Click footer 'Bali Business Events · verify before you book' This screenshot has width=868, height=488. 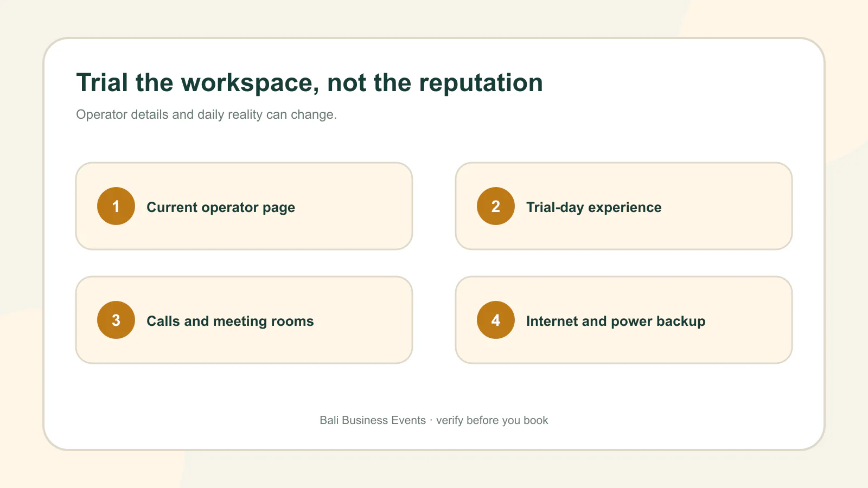pos(434,420)
